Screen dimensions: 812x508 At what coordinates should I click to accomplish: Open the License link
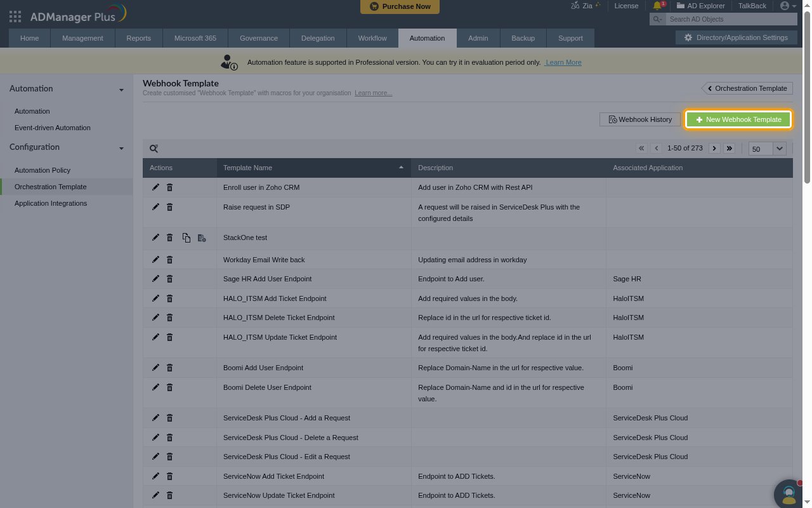coord(626,6)
